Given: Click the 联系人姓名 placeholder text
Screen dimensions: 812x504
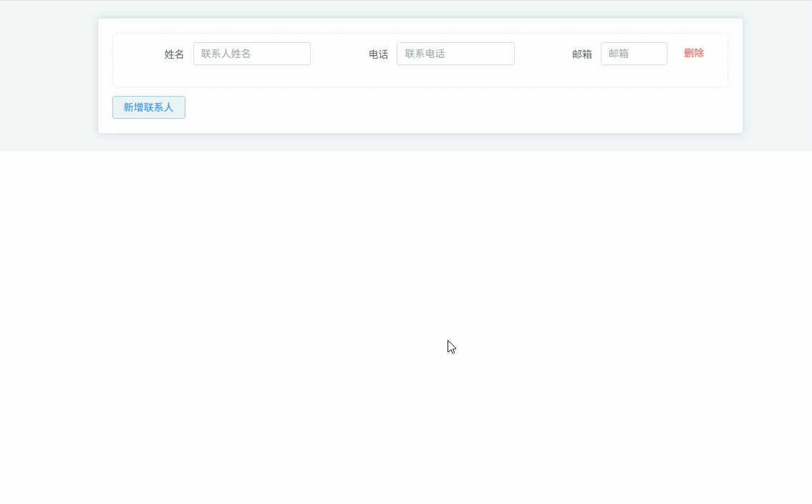Looking at the screenshot, I should point(226,54).
